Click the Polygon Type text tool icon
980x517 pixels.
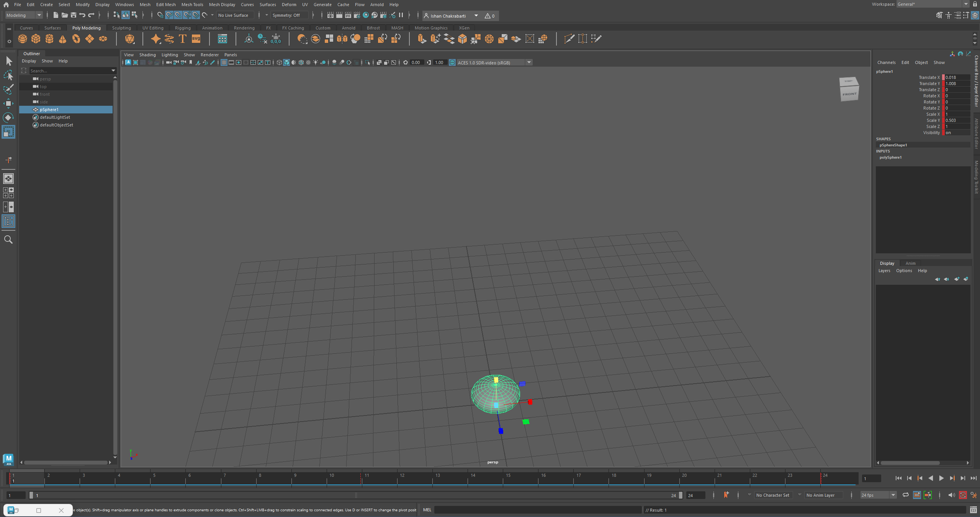coord(183,39)
